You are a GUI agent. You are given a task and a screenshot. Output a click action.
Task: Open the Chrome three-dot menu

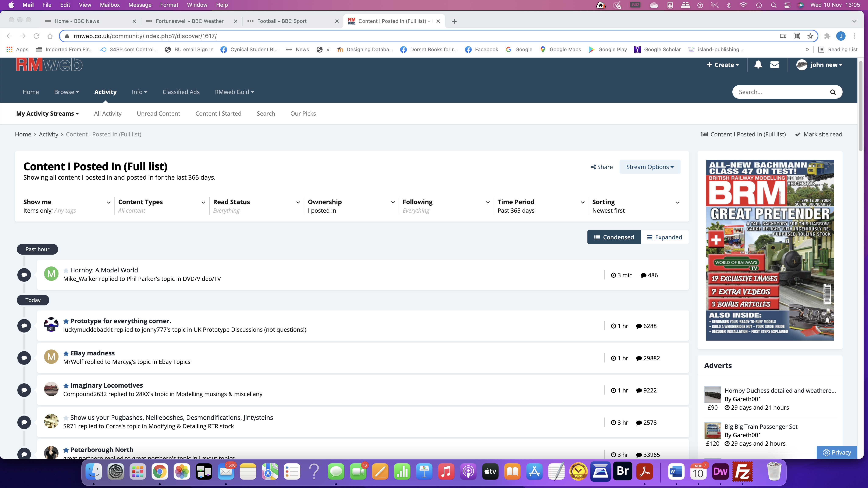tap(854, 36)
